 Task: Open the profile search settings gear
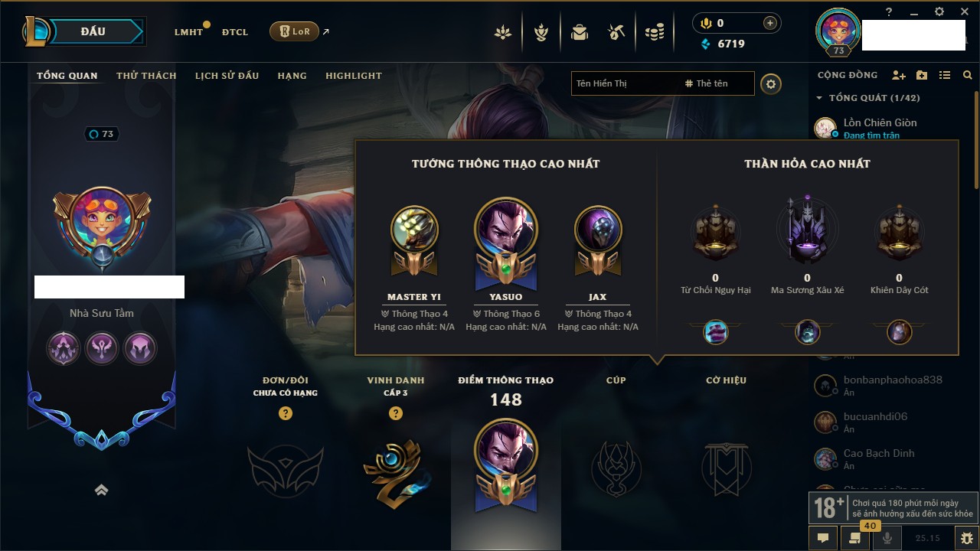[x=771, y=83]
